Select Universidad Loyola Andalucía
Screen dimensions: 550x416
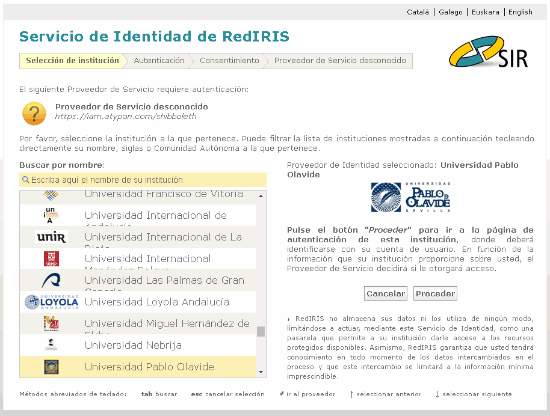point(138,302)
